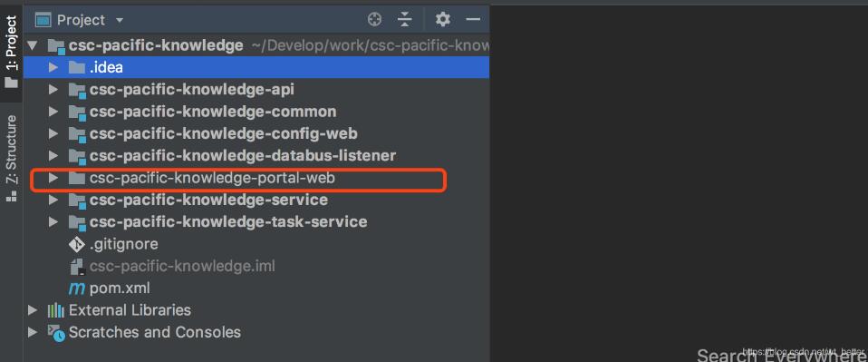Click the External Libraries bar-chart icon

(x=56, y=310)
